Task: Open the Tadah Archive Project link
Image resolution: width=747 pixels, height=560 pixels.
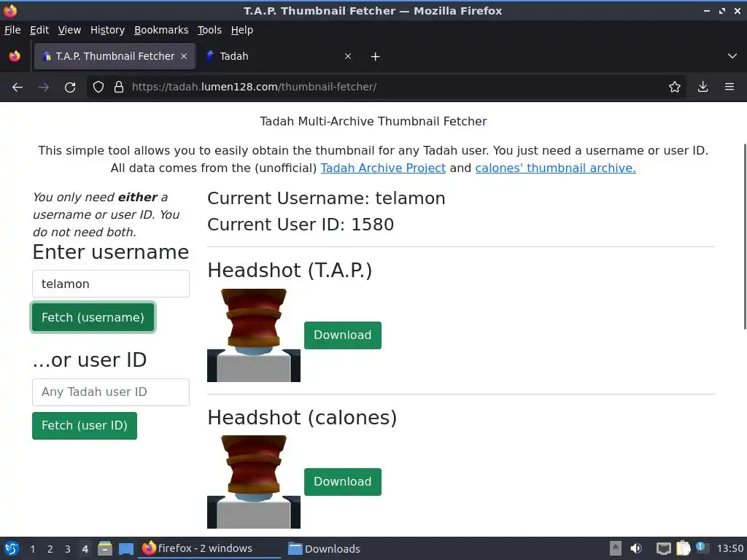Action: tap(383, 168)
